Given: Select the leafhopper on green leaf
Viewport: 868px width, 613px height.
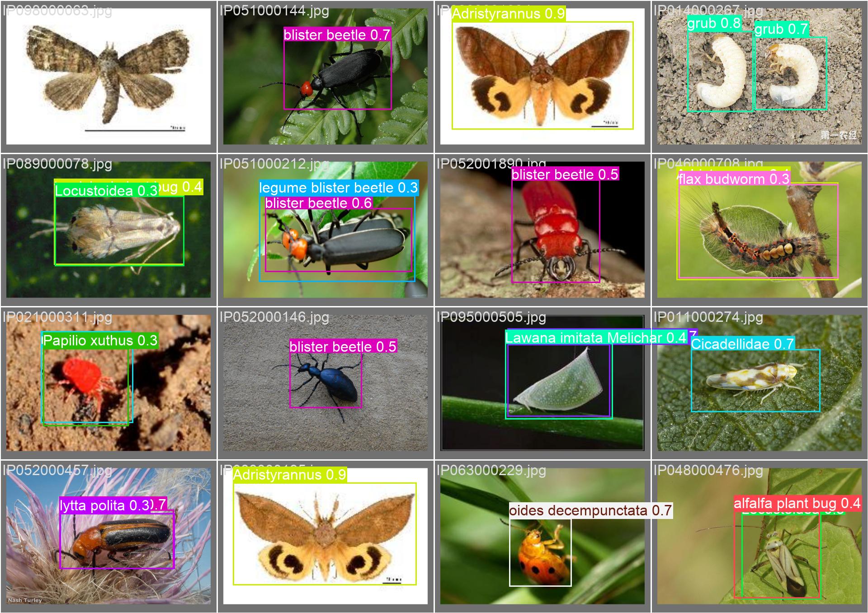Looking at the screenshot, I should click(x=755, y=381).
